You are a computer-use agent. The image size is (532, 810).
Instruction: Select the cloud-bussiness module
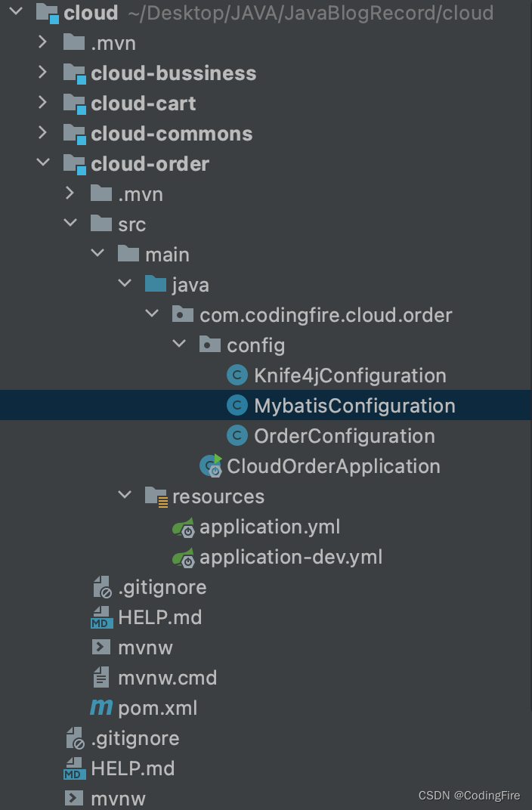coord(174,73)
